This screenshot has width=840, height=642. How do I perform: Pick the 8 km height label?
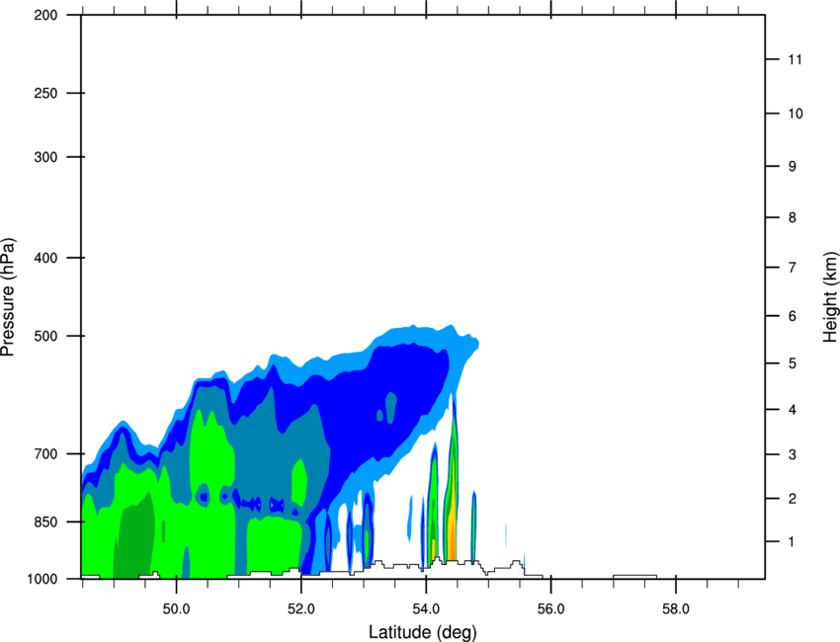coord(792,217)
